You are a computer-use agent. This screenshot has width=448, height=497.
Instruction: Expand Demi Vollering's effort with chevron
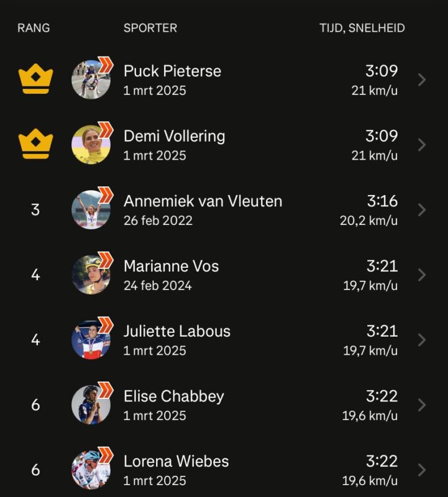[x=422, y=145]
